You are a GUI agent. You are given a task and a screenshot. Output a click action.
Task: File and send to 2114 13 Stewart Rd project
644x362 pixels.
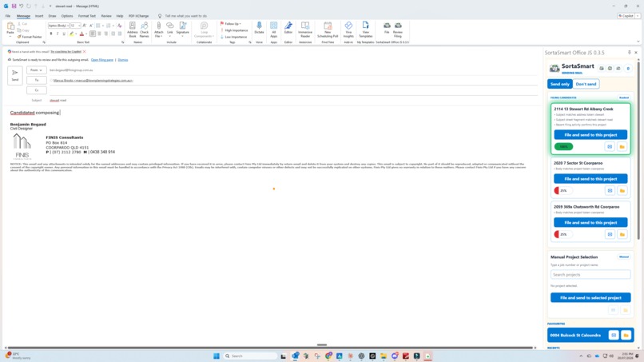590,135
